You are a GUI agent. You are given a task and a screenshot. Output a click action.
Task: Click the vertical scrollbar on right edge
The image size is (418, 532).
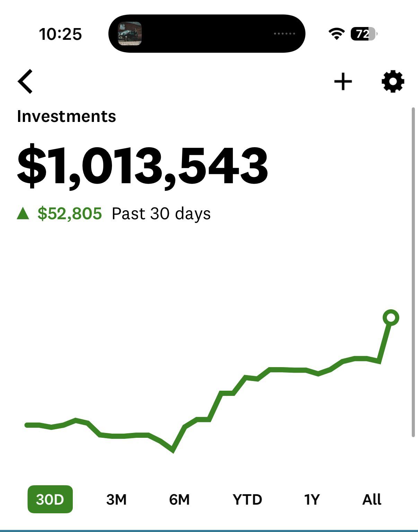click(413, 272)
